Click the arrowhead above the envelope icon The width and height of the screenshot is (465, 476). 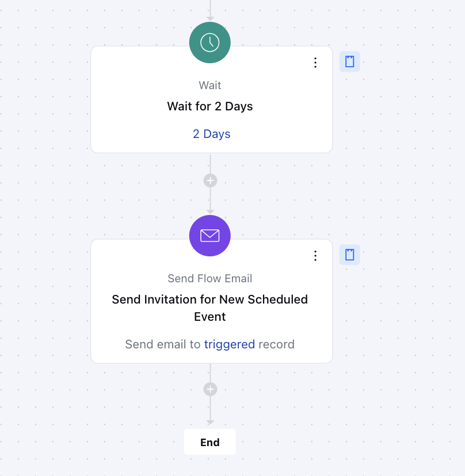pos(210,212)
